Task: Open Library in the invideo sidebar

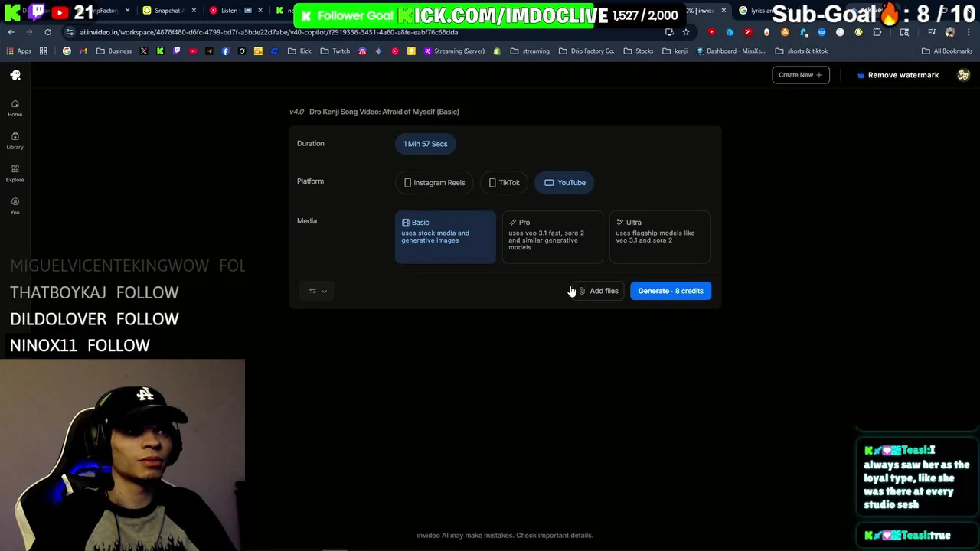Action: point(15,141)
